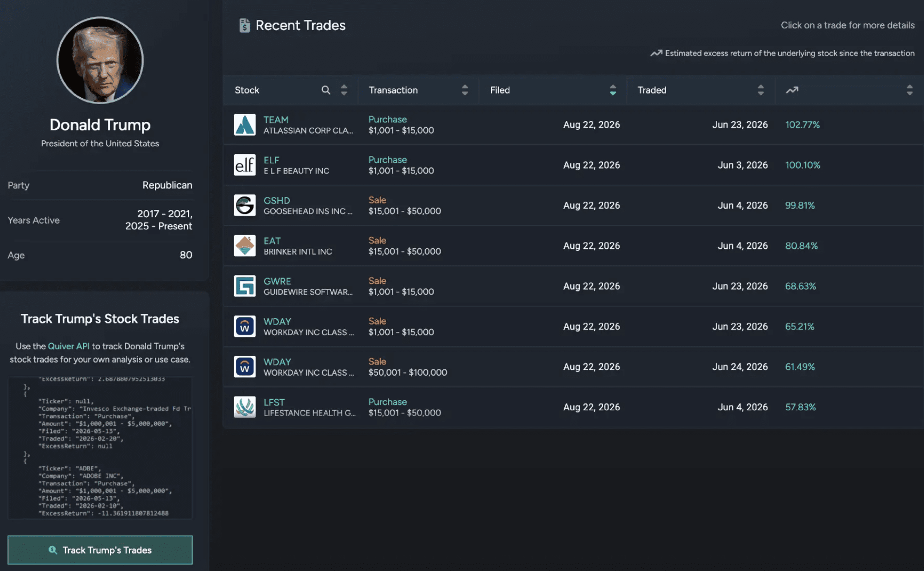Select the 61.49% excess return value

(x=800, y=366)
